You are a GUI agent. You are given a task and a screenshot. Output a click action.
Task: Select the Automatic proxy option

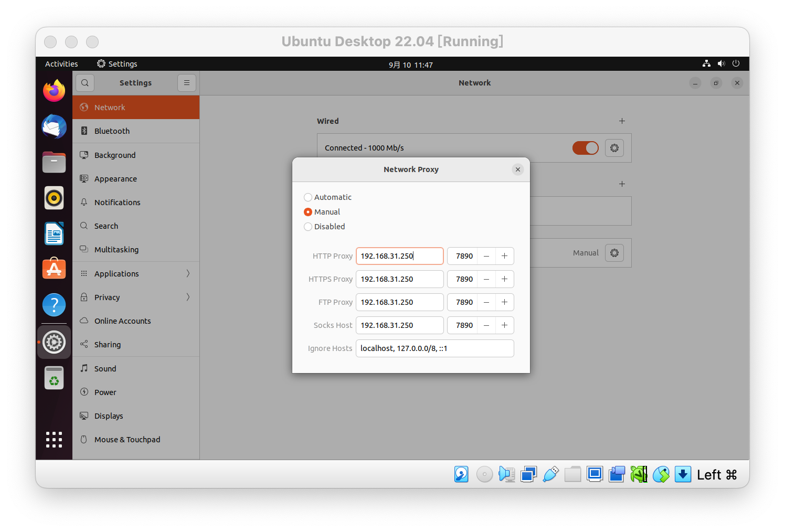(328, 197)
